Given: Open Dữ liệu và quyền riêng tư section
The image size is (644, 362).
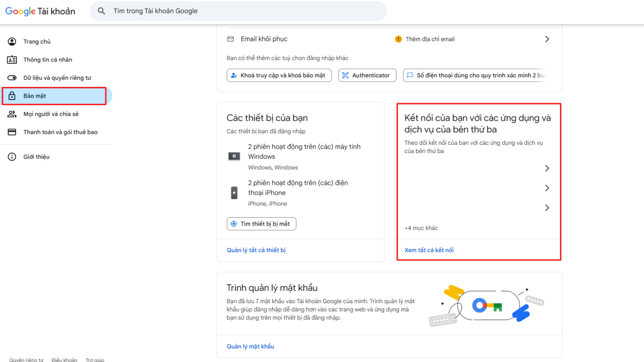Looking at the screenshot, I should click(x=57, y=78).
